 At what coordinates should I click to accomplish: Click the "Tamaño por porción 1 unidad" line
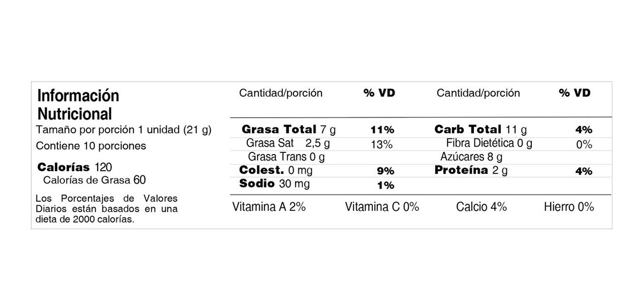(123, 130)
